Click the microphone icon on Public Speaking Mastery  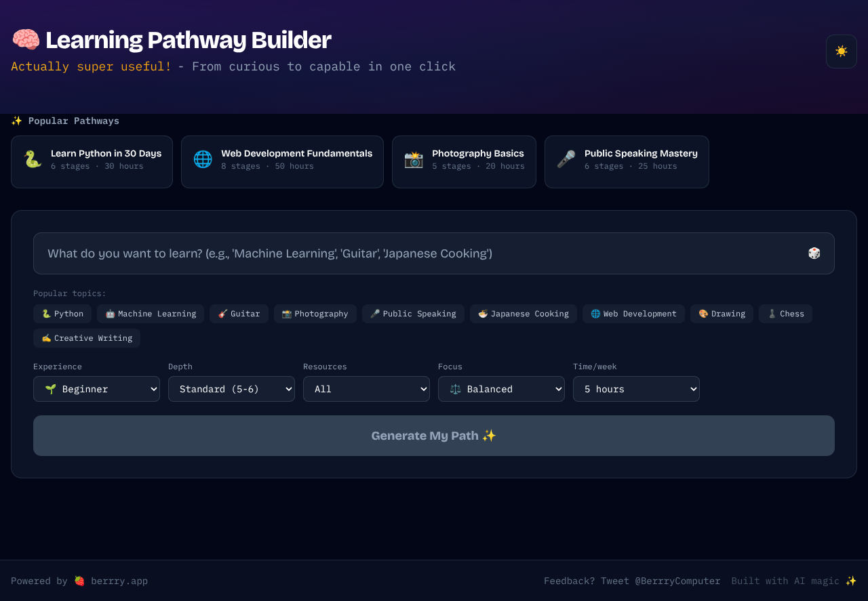(x=566, y=160)
